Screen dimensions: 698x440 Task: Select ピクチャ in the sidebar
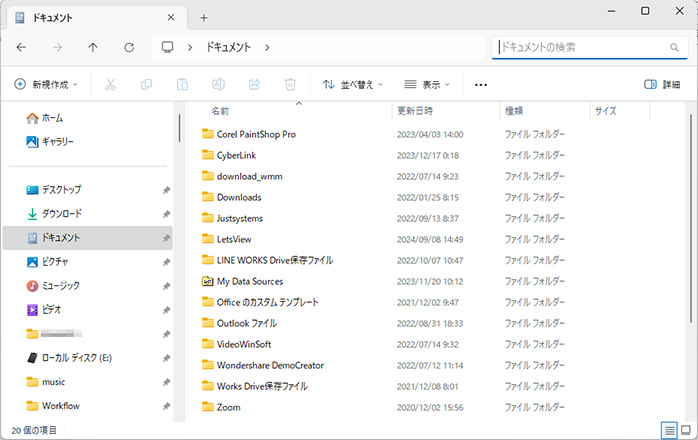[88, 262]
